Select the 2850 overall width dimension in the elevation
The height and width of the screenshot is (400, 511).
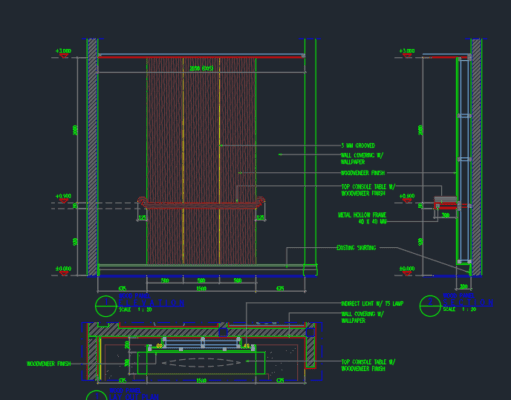coord(201,68)
